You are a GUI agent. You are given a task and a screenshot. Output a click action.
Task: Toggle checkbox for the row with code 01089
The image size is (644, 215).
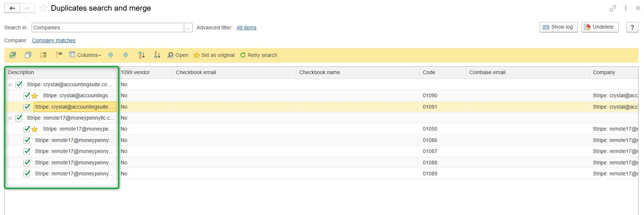27,174
